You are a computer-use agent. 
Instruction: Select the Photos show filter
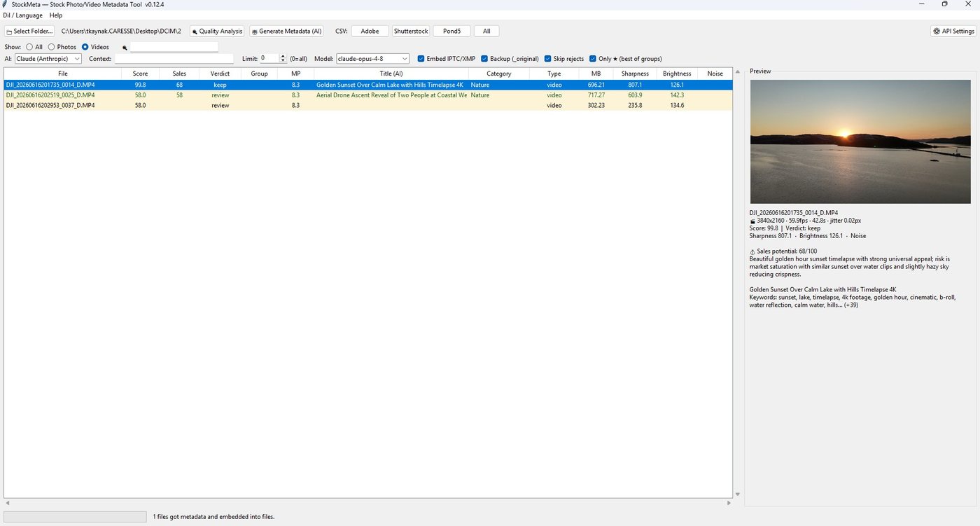62,47
